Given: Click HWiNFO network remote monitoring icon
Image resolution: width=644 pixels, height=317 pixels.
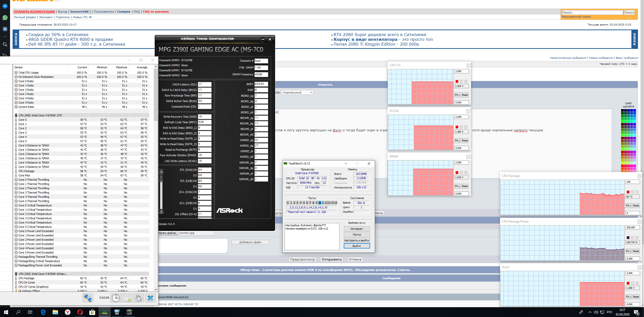Looking at the screenshot, I should point(88,298).
